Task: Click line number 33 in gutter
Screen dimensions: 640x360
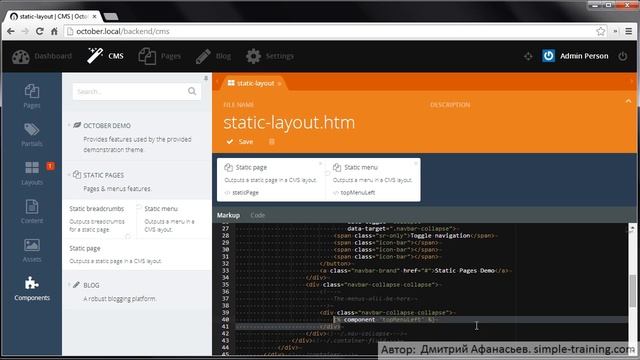Action: click(225, 270)
